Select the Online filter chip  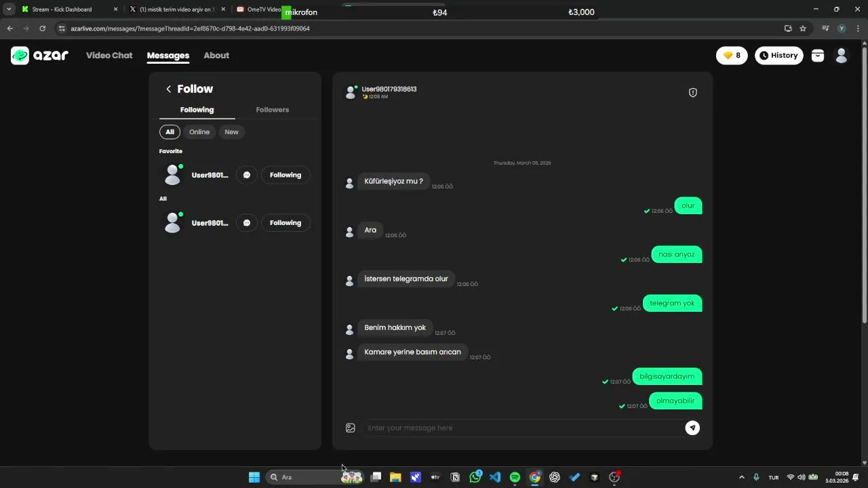pyautogui.click(x=199, y=131)
